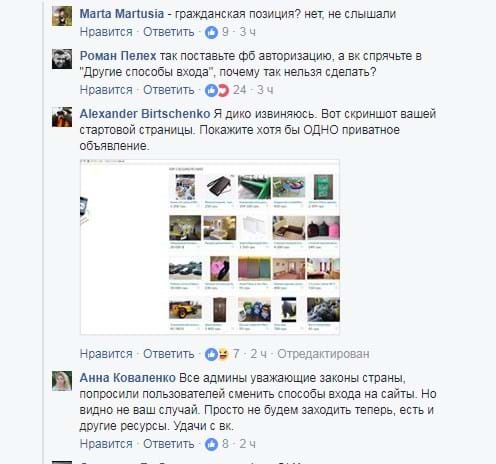Open Alexander Birtschenko's avatar
496x464 pixels.
(62, 117)
